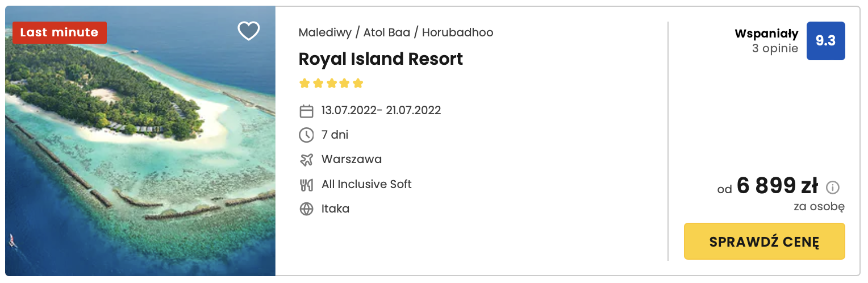Click the globe icon next to Itaka
This screenshot has width=868, height=283.
point(306,209)
